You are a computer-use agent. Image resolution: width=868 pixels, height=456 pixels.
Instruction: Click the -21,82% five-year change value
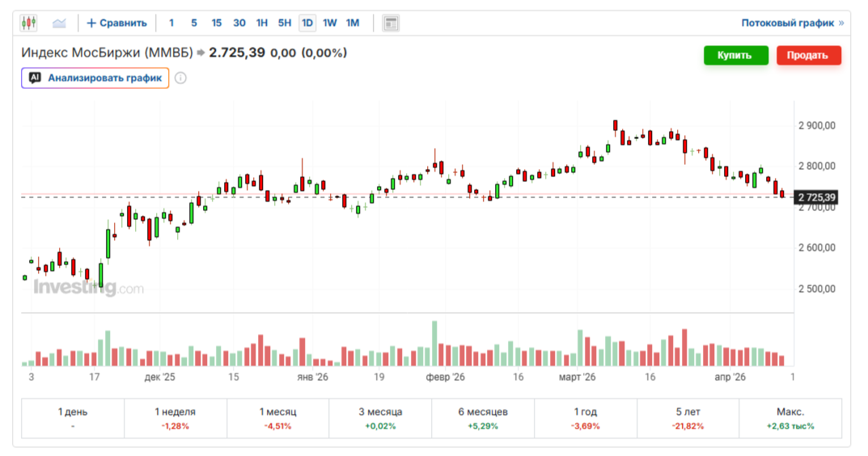(688, 426)
